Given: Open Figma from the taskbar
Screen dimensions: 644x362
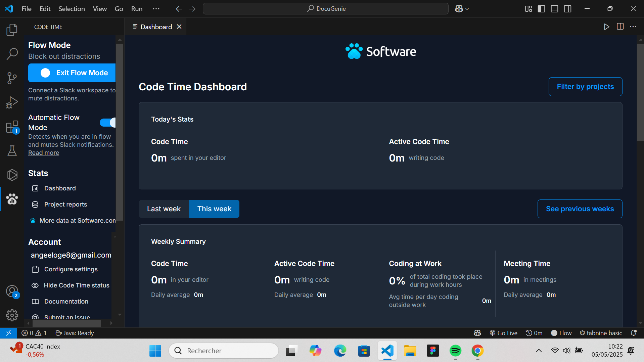Looking at the screenshot, I should point(433,351).
